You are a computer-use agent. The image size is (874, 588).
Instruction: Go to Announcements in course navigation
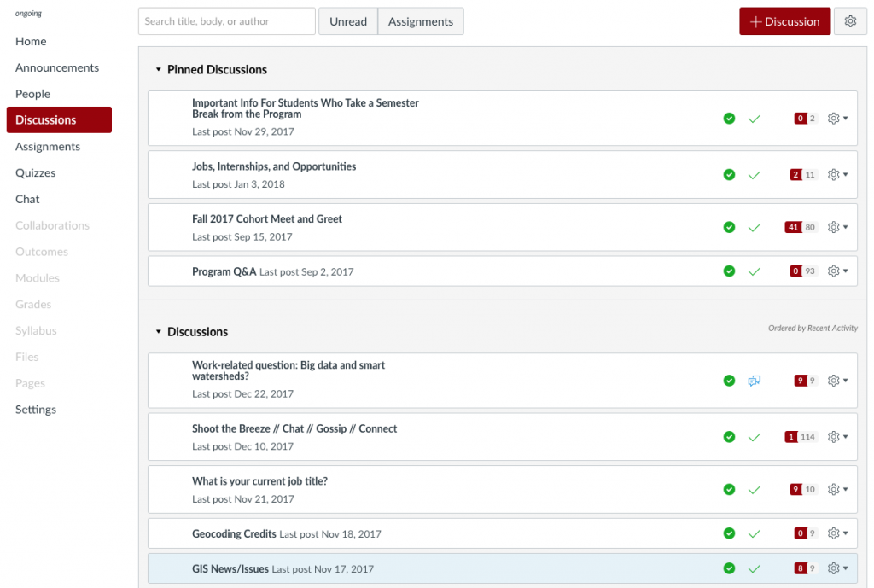tap(57, 67)
